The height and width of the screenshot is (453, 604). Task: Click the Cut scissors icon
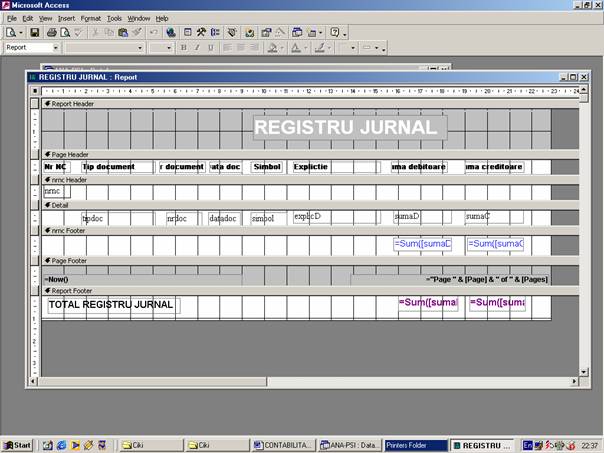pos(95,33)
